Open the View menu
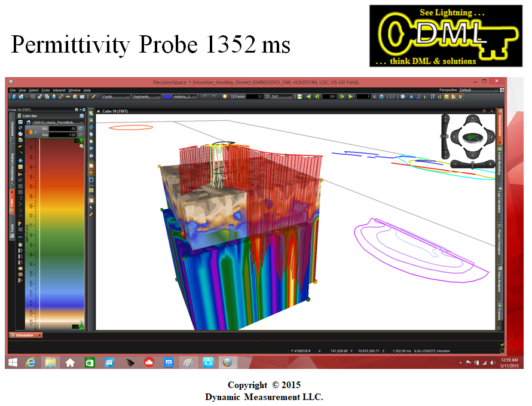Image resolution: width=532 pixels, height=406 pixels. pyautogui.click(x=22, y=90)
